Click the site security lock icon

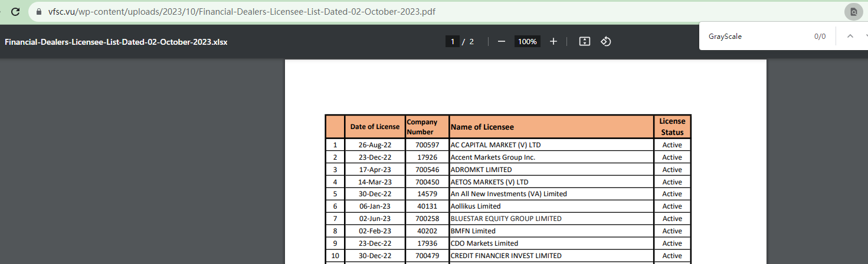point(40,12)
